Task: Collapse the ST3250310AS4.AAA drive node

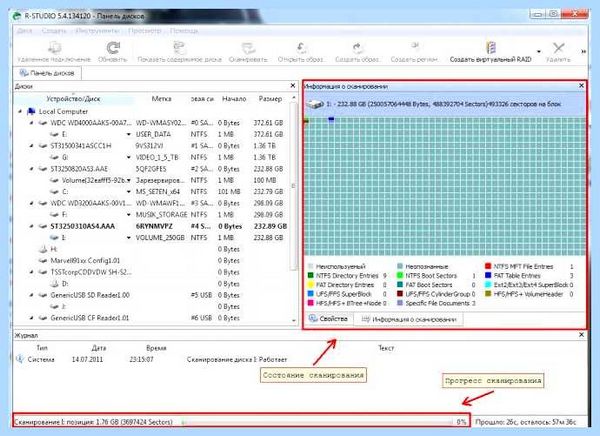Action: pyautogui.click(x=31, y=226)
